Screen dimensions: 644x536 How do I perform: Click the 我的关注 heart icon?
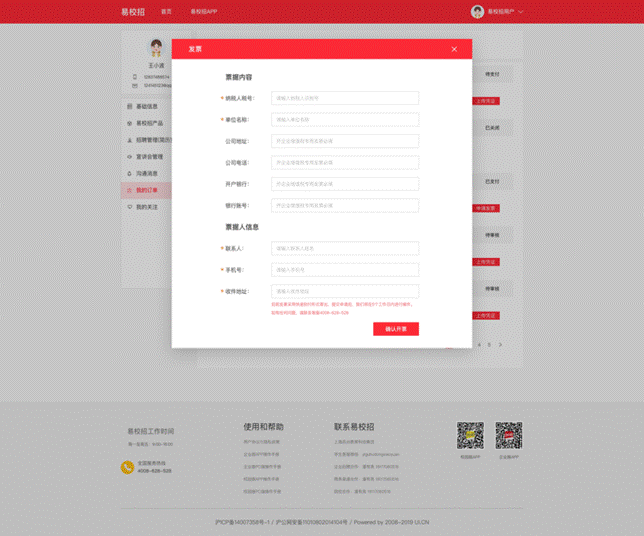point(127,207)
